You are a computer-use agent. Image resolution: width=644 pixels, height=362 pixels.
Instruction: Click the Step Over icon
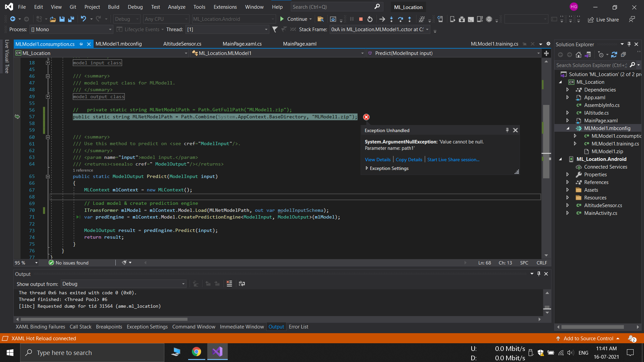click(400, 19)
